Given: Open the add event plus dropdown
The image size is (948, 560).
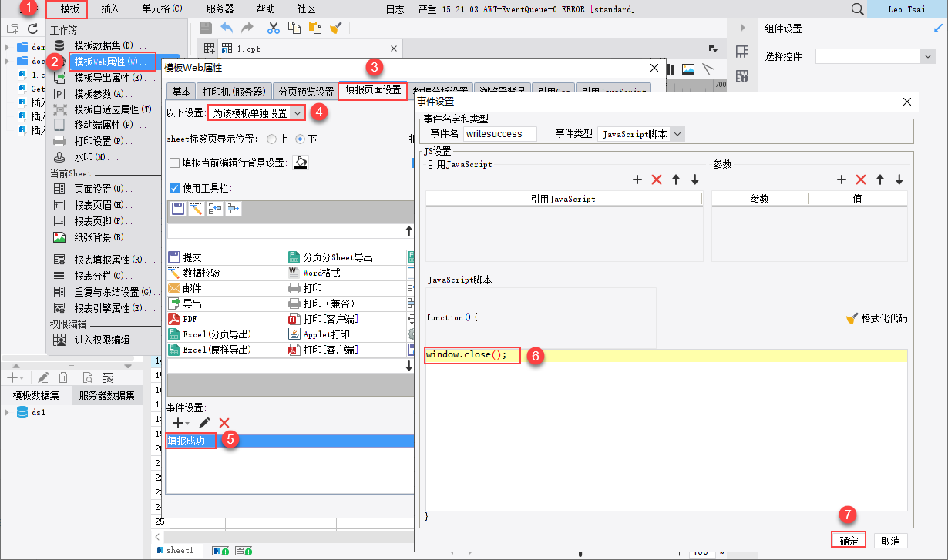Looking at the screenshot, I should pyautogui.click(x=180, y=423).
